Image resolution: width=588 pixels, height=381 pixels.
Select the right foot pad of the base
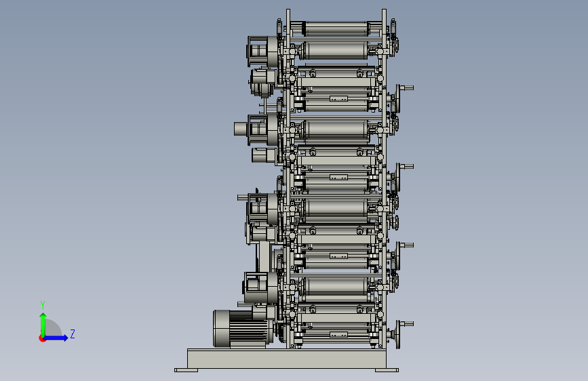click(387, 370)
